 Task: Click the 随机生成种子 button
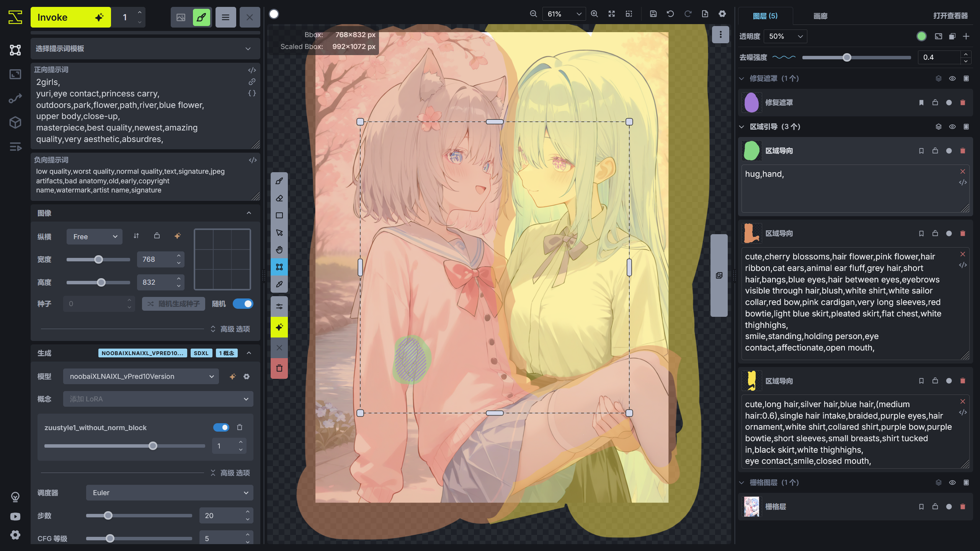(x=173, y=303)
